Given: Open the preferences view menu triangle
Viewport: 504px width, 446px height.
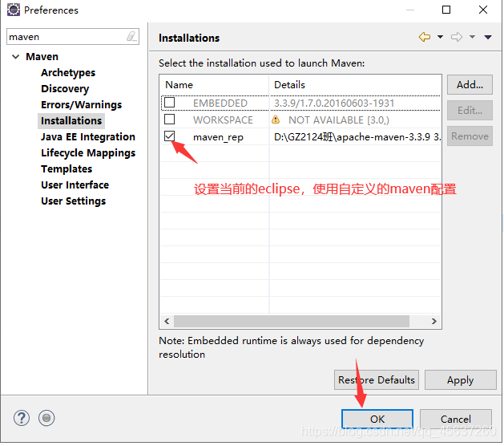Looking at the screenshot, I should point(488,38).
